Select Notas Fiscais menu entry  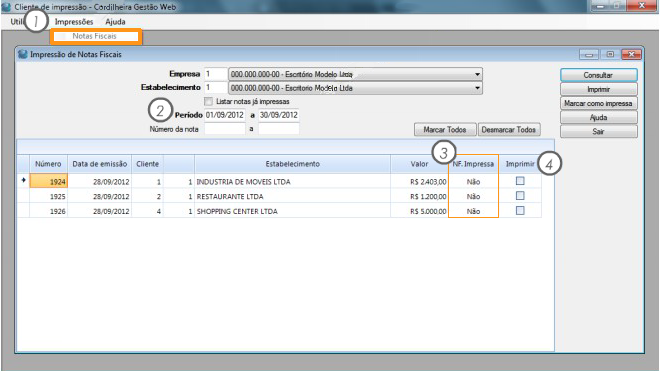94,36
